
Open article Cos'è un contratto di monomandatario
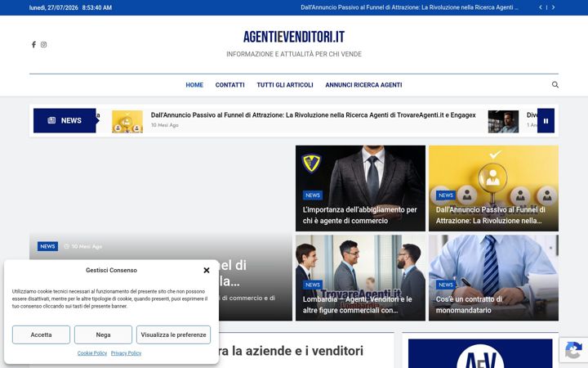pos(469,305)
